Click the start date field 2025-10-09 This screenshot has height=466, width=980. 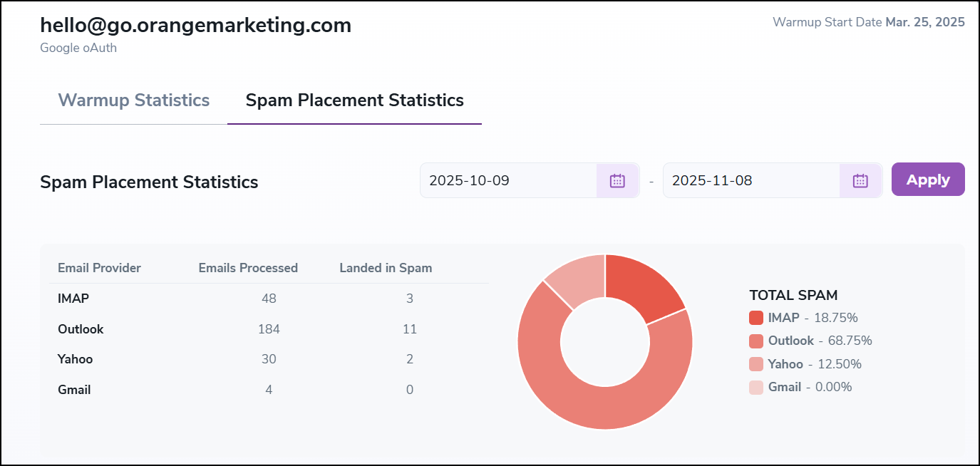click(508, 181)
